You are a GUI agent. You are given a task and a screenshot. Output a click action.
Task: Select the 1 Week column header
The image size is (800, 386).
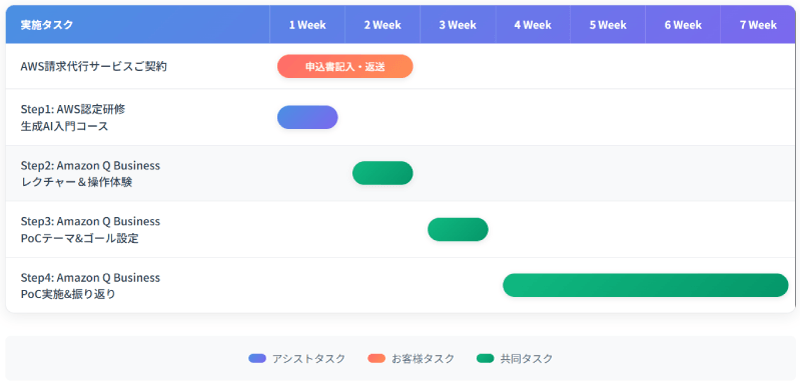click(308, 24)
